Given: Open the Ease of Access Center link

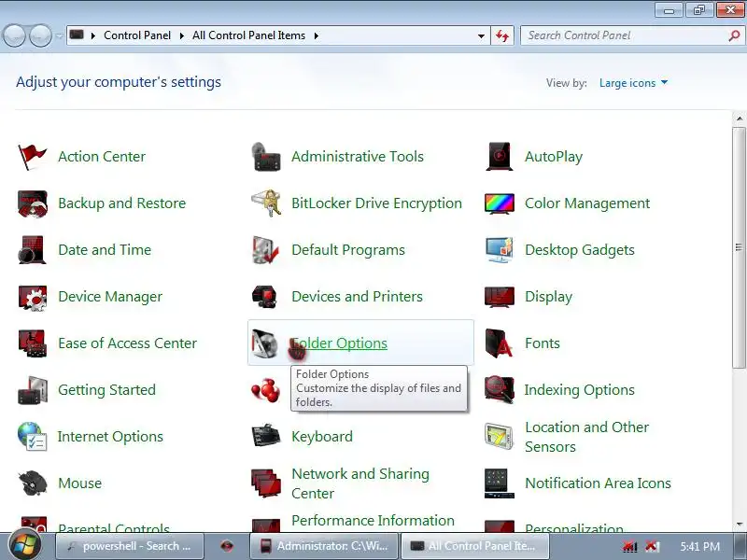Looking at the screenshot, I should [x=127, y=343].
